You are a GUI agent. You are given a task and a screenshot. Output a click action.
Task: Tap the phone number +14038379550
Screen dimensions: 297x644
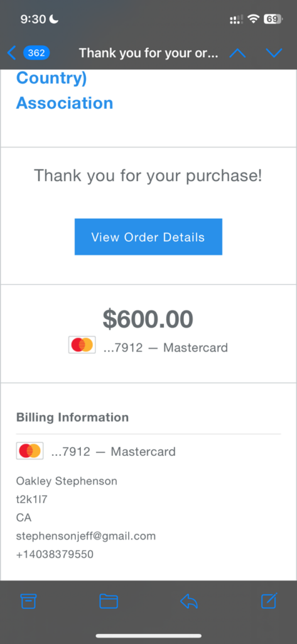(55, 555)
